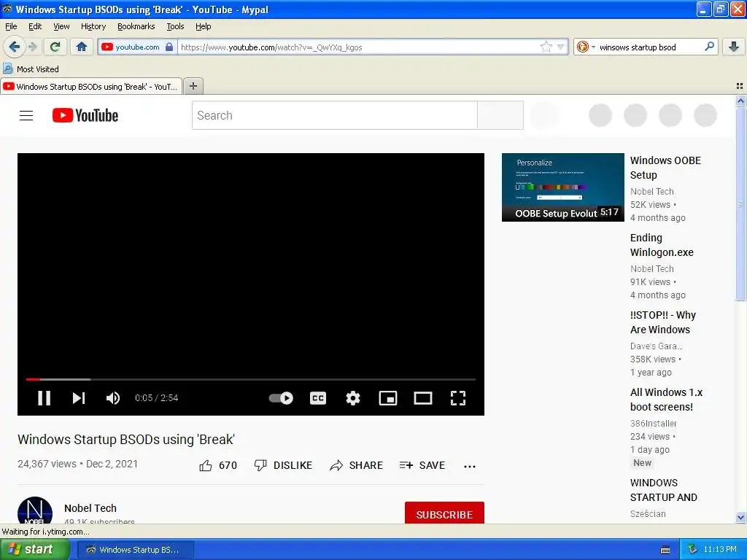
Task: Click the system tray notification icon by clock
Action: [693, 550]
